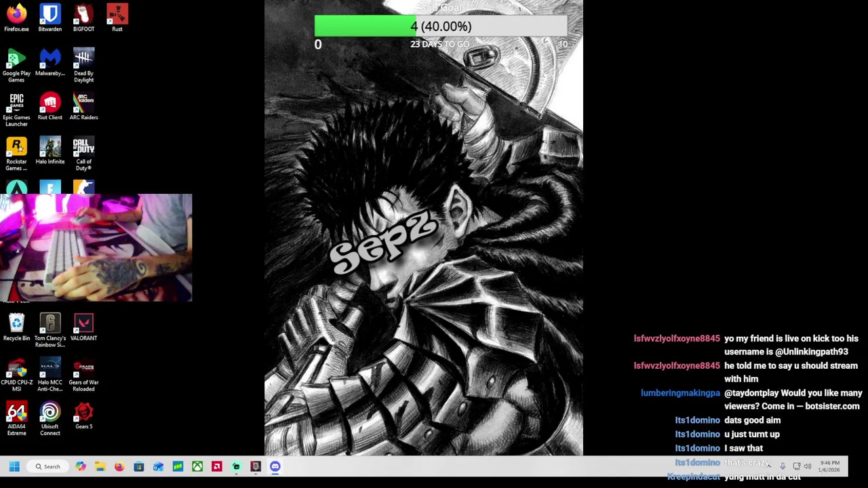The image size is (868, 488).
Task: Click chat username 'lumberingmakingpa'
Action: point(680,393)
